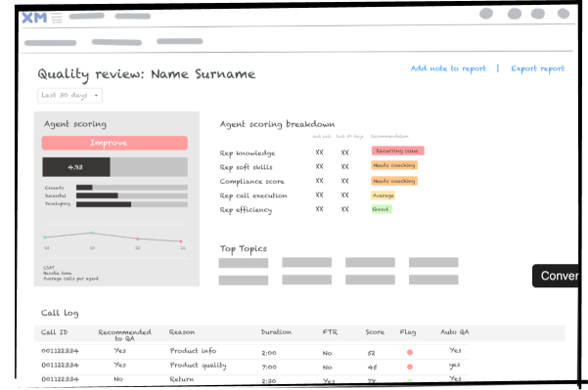Click the Good tag for Rep efficiency
This screenshot has height=390, width=588.
[x=382, y=209]
